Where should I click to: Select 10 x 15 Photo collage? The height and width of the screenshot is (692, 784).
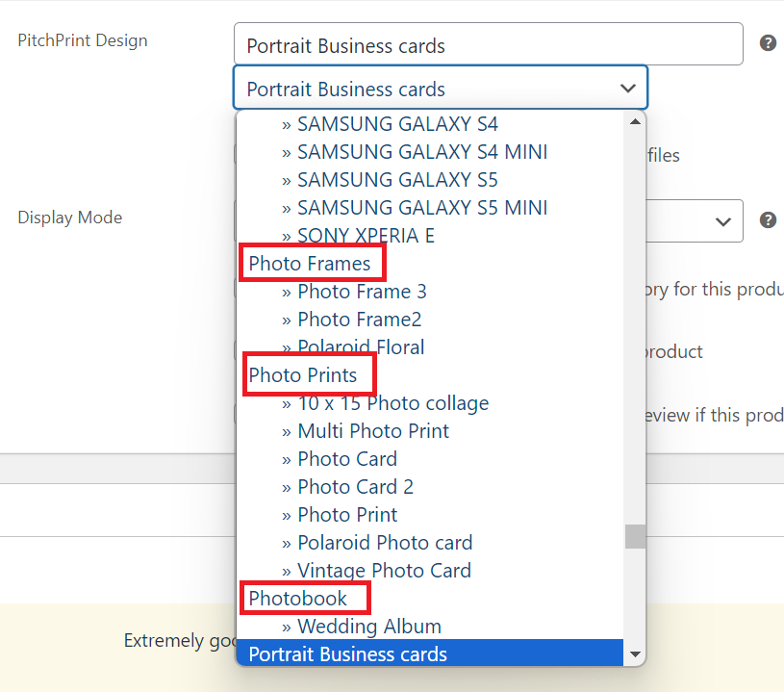[x=430, y=403]
